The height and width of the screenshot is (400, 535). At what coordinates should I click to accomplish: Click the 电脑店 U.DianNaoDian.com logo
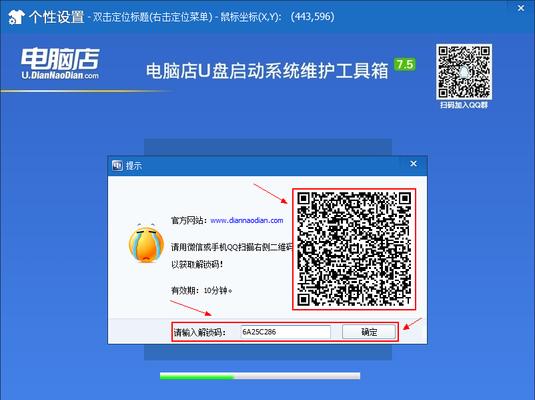(60, 64)
